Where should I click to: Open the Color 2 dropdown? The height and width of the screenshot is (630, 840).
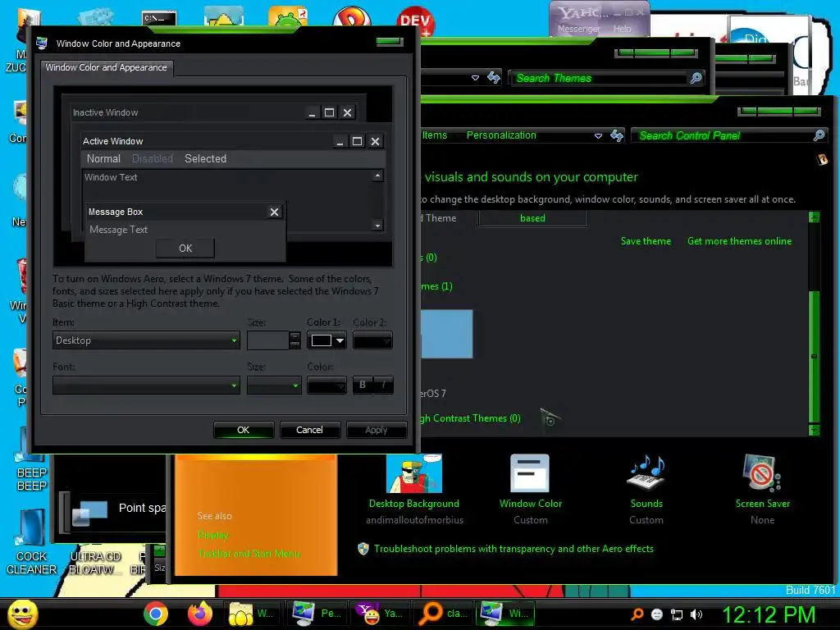(372, 340)
